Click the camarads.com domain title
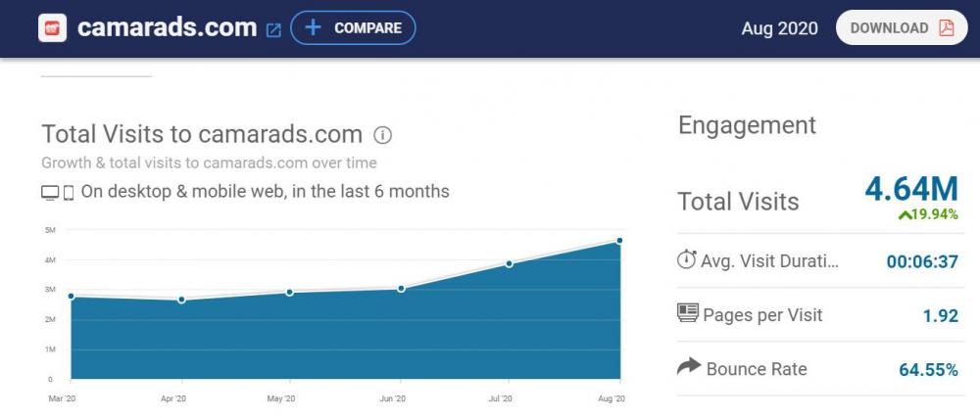 coord(167,27)
